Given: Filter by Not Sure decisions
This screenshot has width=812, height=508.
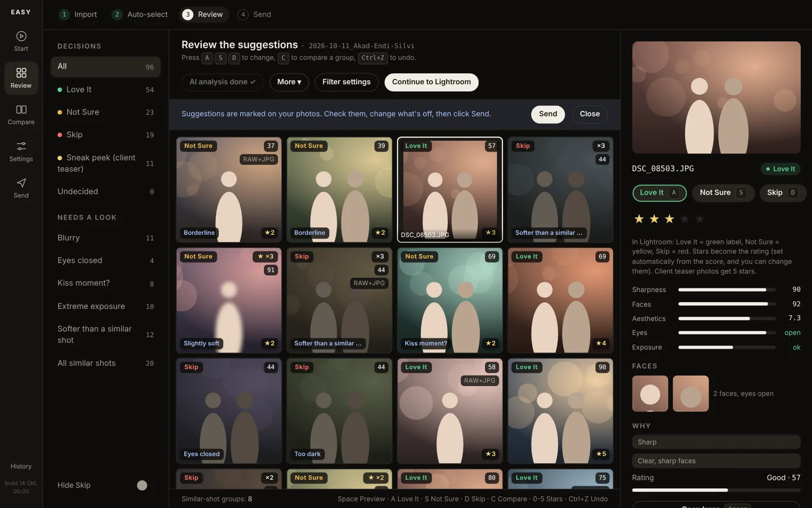Looking at the screenshot, I should [x=106, y=112].
